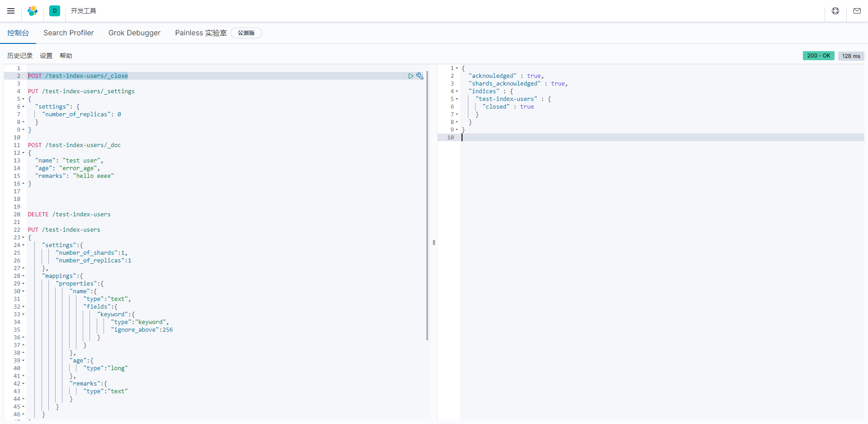Collapse the name field fold at line 30
This screenshot has width=868, height=424.
click(x=24, y=291)
